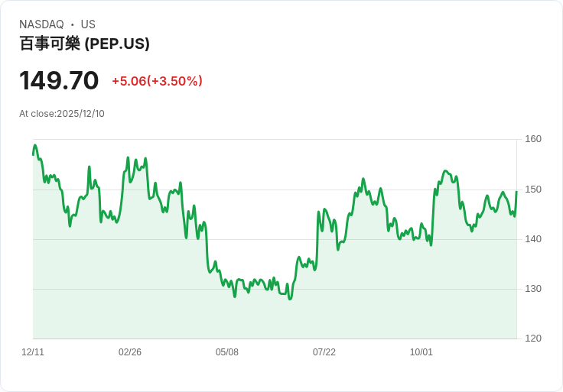Click the 160 y-axis price label
The width and height of the screenshot is (563, 392).
pyautogui.click(x=533, y=139)
